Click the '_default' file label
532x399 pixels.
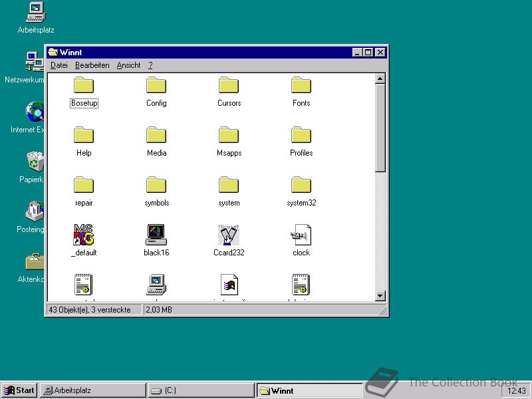84,253
